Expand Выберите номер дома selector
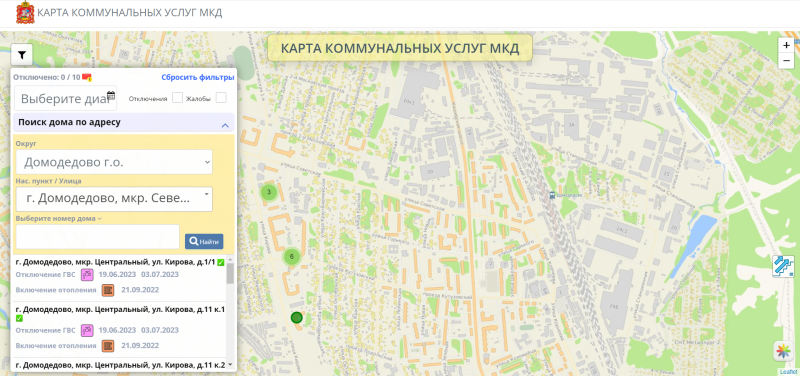This screenshot has height=376, width=800. [59, 218]
